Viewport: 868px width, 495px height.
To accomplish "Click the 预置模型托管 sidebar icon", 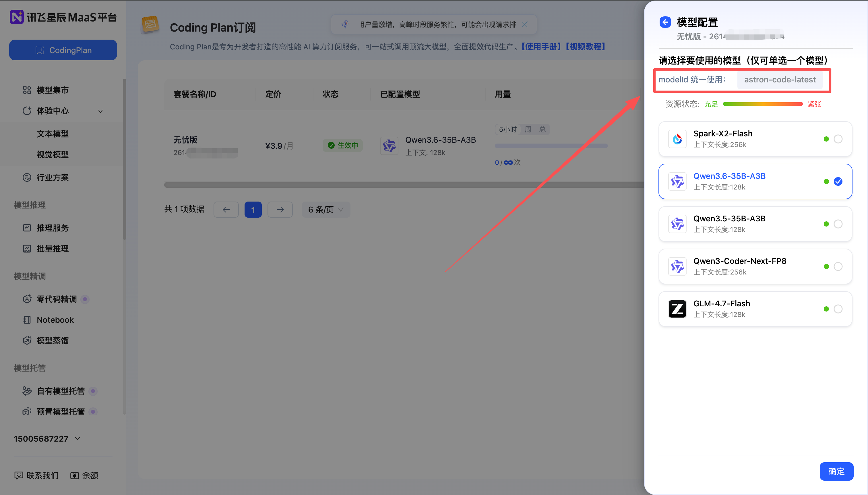I will click(x=27, y=411).
